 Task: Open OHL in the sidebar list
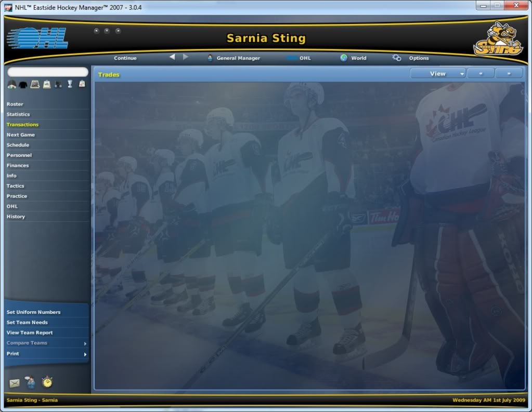pyautogui.click(x=12, y=206)
